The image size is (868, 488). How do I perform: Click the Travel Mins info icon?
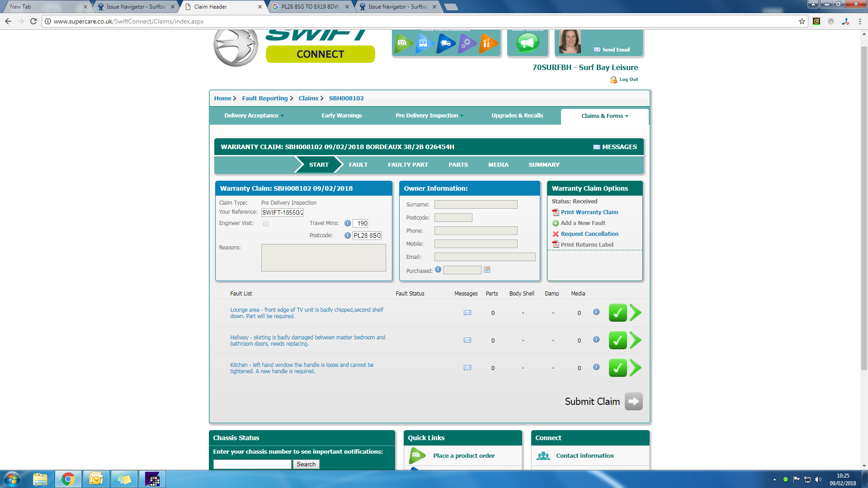click(347, 223)
